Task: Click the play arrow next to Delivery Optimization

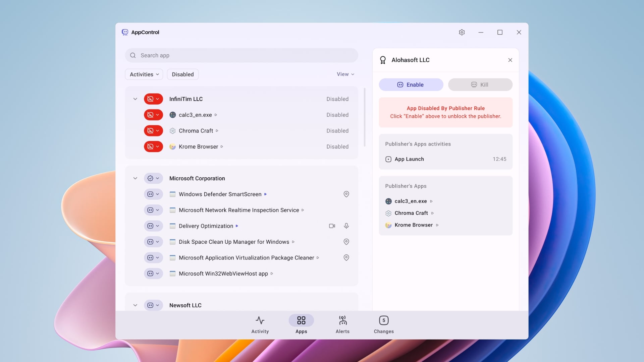Action: point(237,226)
